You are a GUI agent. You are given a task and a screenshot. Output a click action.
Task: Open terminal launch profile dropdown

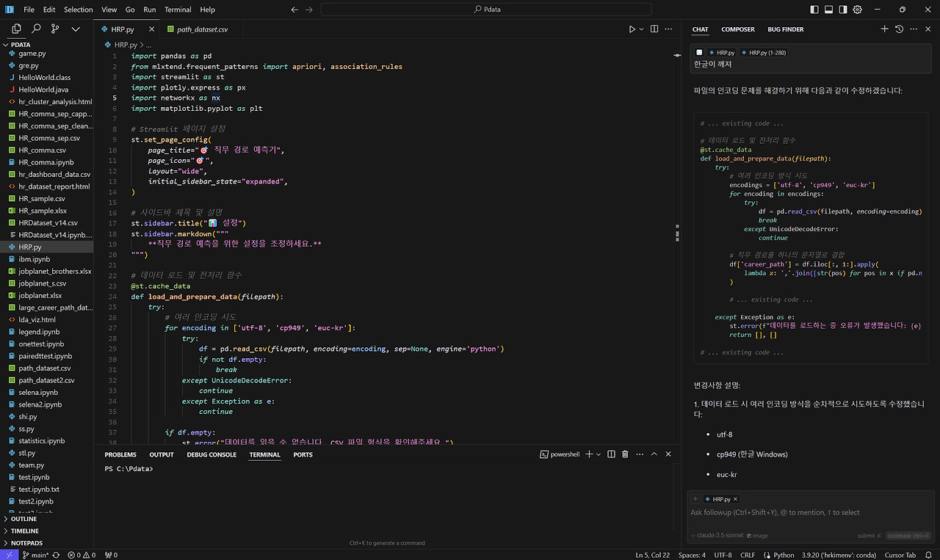pyautogui.click(x=599, y=454)
